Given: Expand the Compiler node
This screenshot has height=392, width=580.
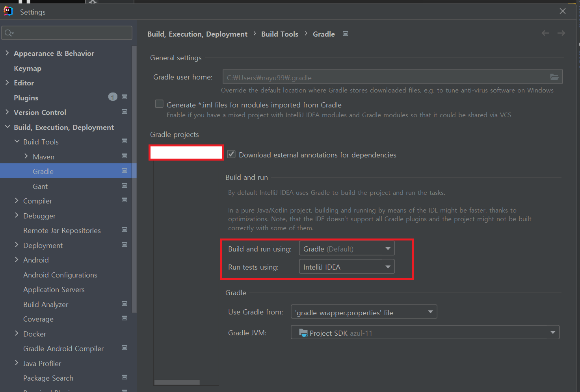Looking at the screenshot, I should [17, 200].
